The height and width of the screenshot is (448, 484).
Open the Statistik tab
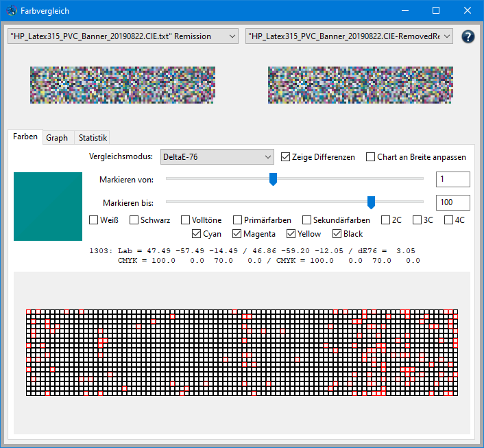click(x=93, y=138)
